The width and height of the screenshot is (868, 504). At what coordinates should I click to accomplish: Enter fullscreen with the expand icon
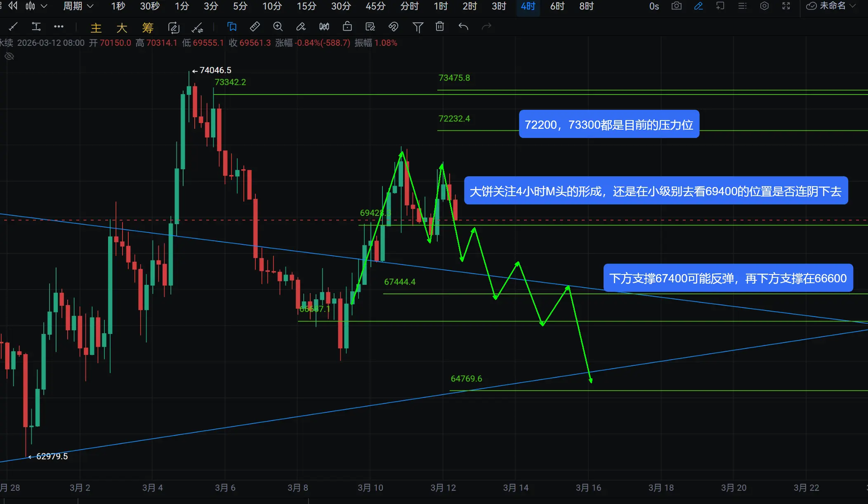tap(786, 6)
